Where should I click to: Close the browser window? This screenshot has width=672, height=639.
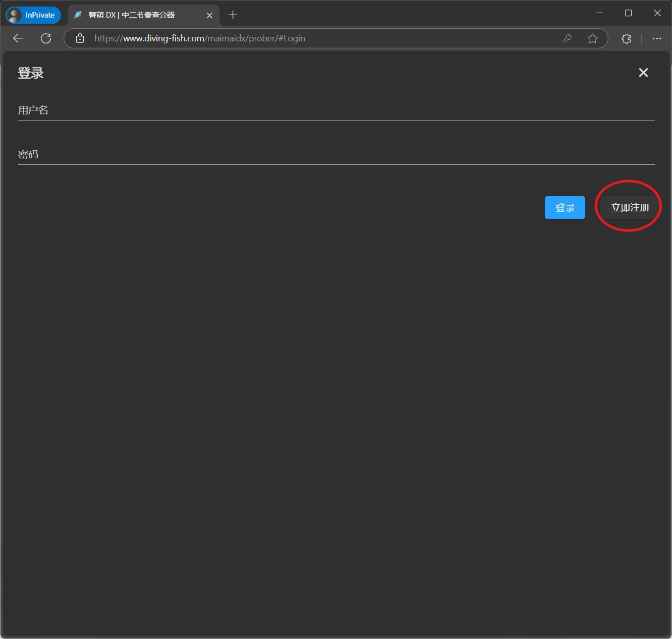[657, 13]
